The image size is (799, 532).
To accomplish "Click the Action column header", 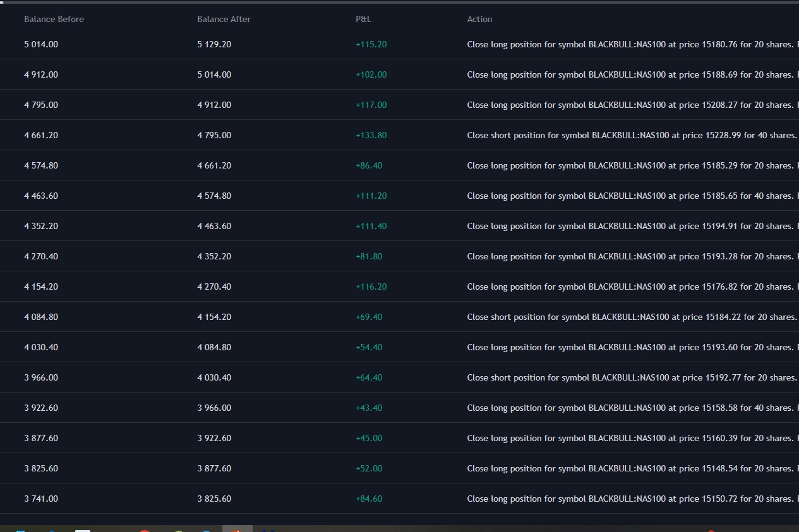I will click(x=479, y=19).
